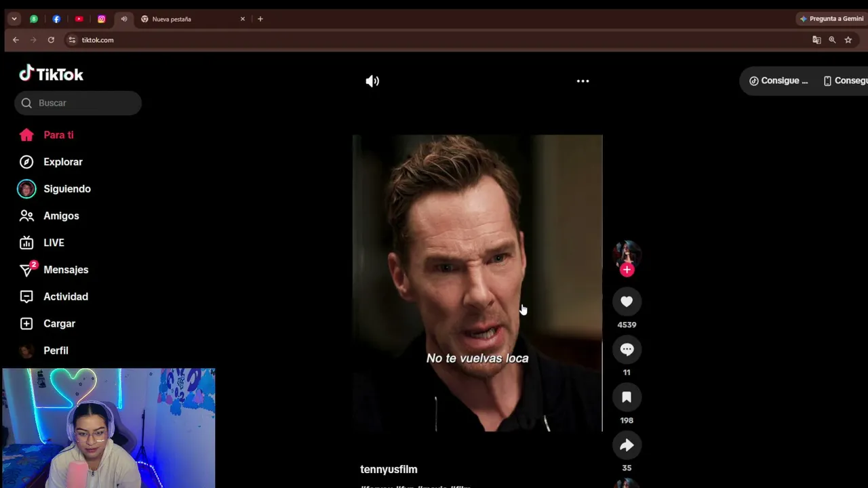Bookmark this page with the star icon
The width and height of the screenshot is (868, 488).
(x=848, y=40)
